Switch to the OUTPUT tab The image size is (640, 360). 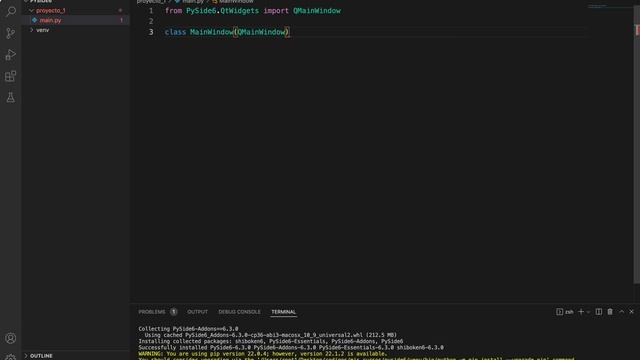tap(197, 312)
